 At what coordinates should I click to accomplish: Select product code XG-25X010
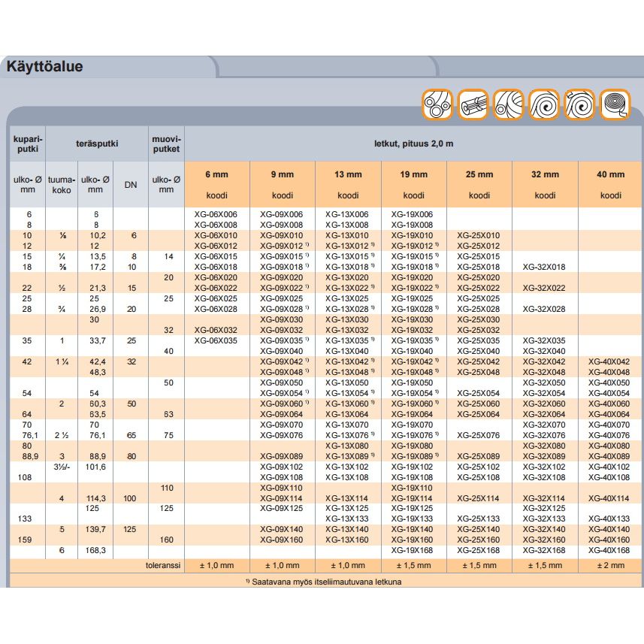(x=478, y=235)
